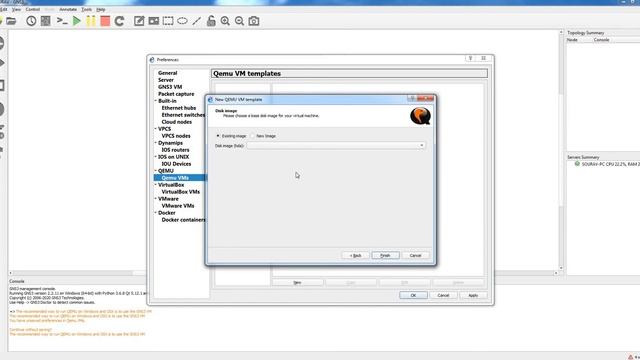Collapse the Dynamips tree group

click(156, 143)
